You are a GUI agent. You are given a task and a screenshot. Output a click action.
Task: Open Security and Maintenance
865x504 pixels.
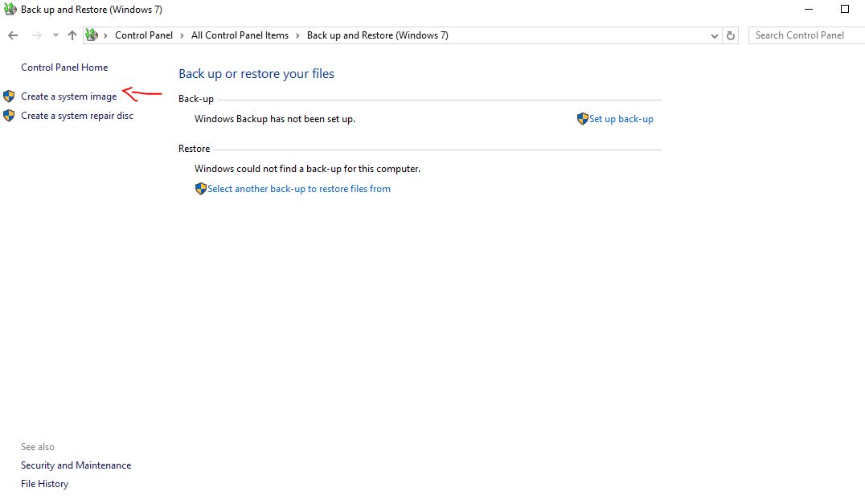pyautogui.click(x=76, y=465)
